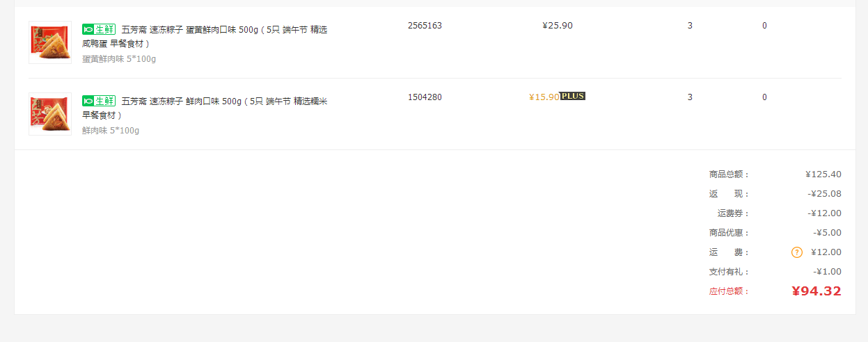Viewport: 868px width, 342px height.
Task: Open the 五芳斋 蛋黄鲜肉口味 500g product title link
Action: coord(205,37)
